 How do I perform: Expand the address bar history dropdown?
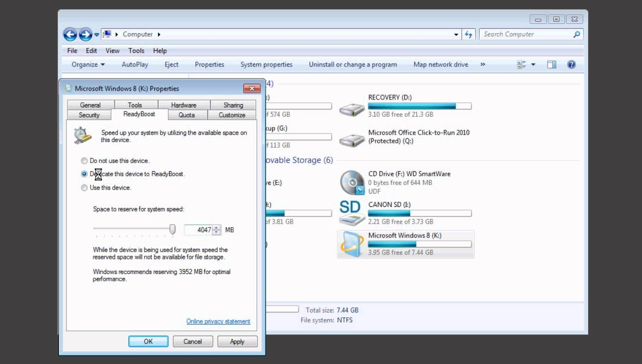click(456, 34)
